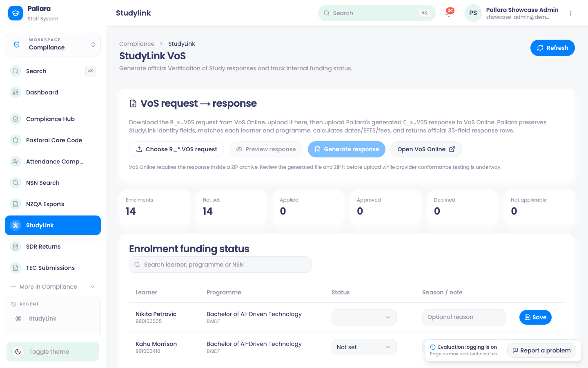
Task: Click the Status column header
Action: tap(341, 292)
